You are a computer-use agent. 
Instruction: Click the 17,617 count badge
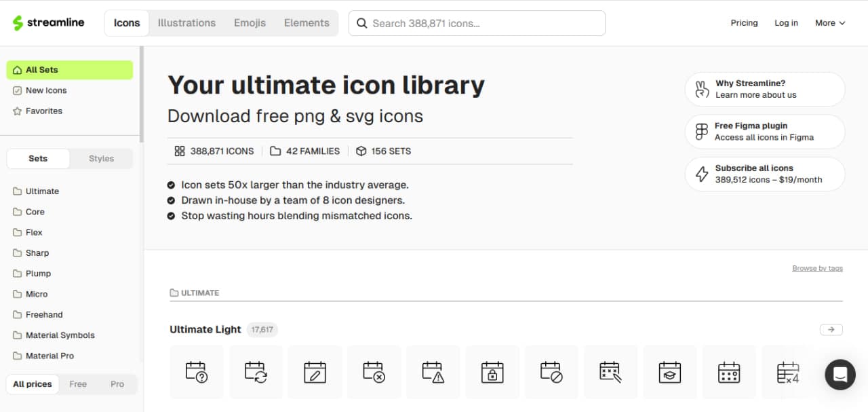click(x=262, y=330)
